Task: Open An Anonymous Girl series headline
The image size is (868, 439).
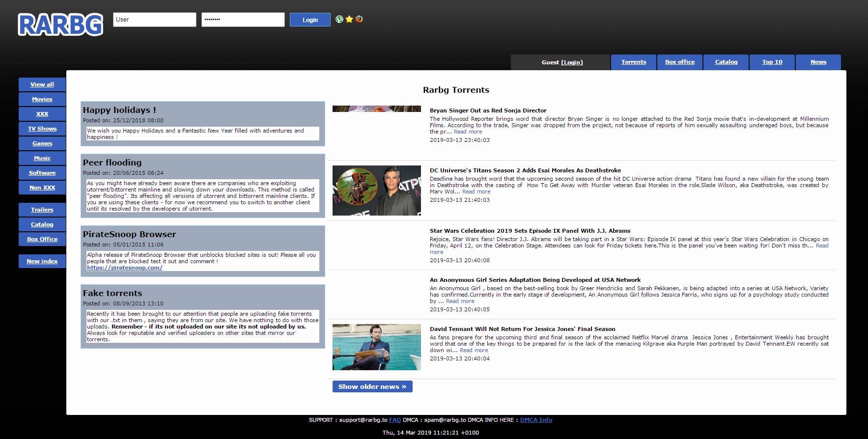Action: tap(535, 280)
